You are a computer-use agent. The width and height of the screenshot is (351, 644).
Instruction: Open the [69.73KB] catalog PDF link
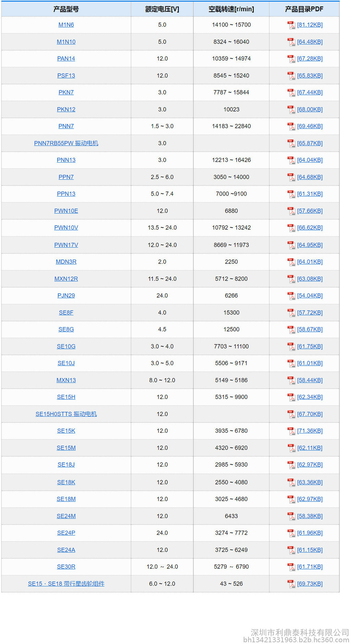tap(310, 584)
